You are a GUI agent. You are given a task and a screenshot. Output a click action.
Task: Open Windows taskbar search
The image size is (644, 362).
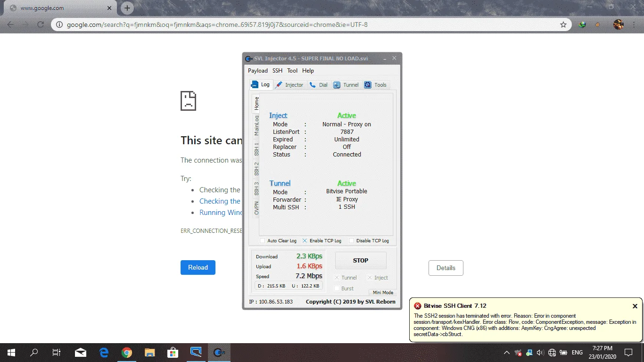[x=34, y=352]
